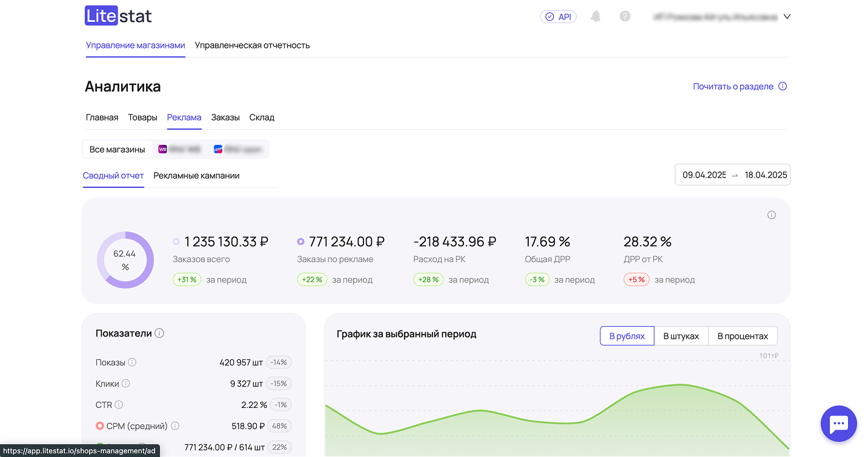Viewport: 868px width, 457px height.
Task: Switch chart to В рублях
Action: pos(627,336)
